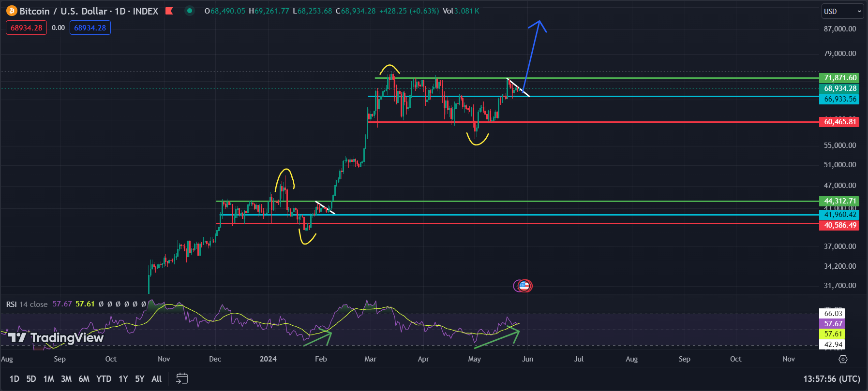Click the 51,000.00 price scale label

tap(840, 165)
